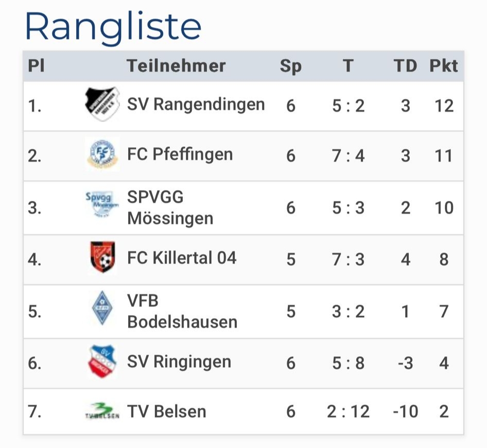Open SV Ringingen team name
The image size is (487, 448).
(x=179, y=361)
